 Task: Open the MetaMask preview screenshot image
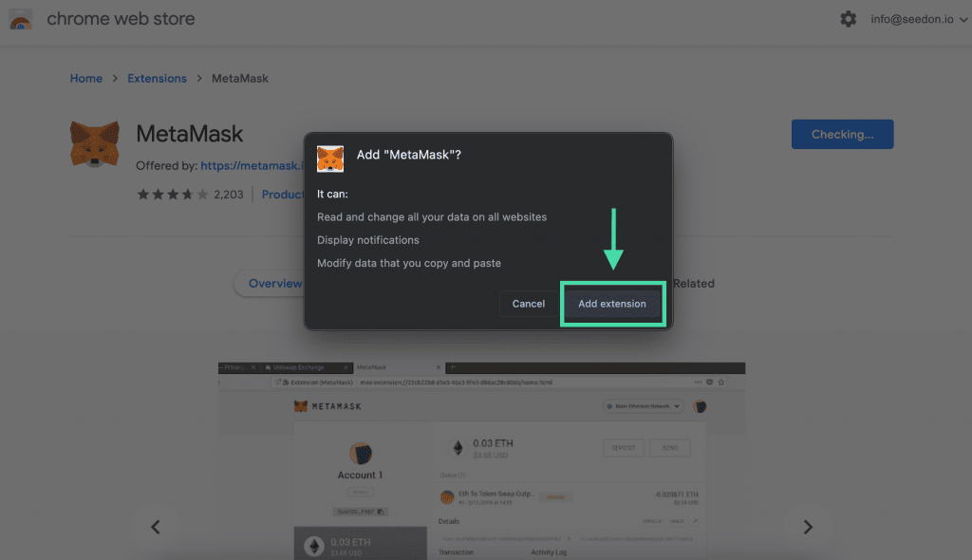point(481,460)
